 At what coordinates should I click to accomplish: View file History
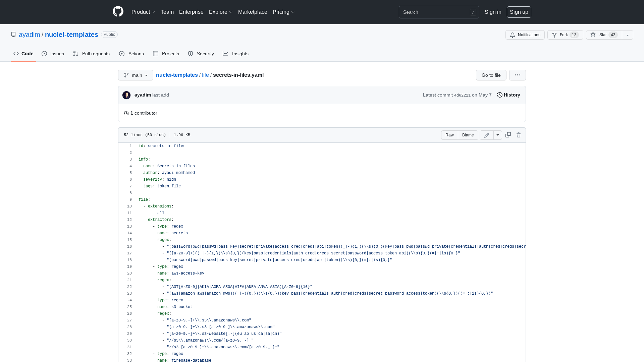coord(508,95)
